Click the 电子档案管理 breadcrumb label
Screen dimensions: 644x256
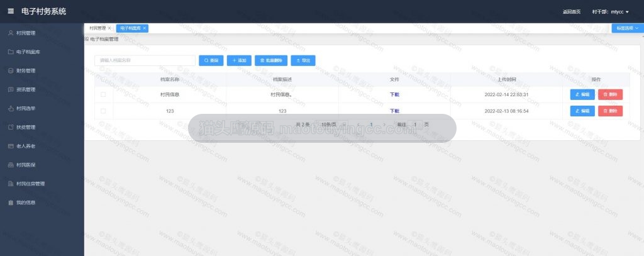[x=104, y=39]
